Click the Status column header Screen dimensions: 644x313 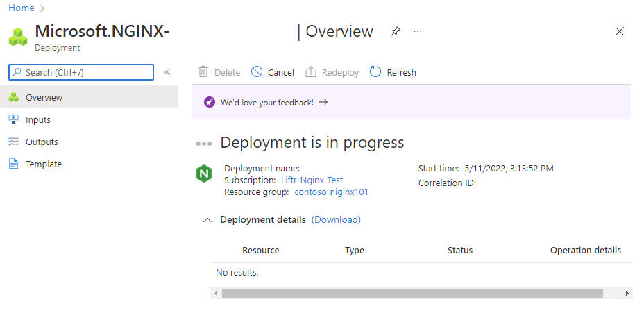click(460, 250)
